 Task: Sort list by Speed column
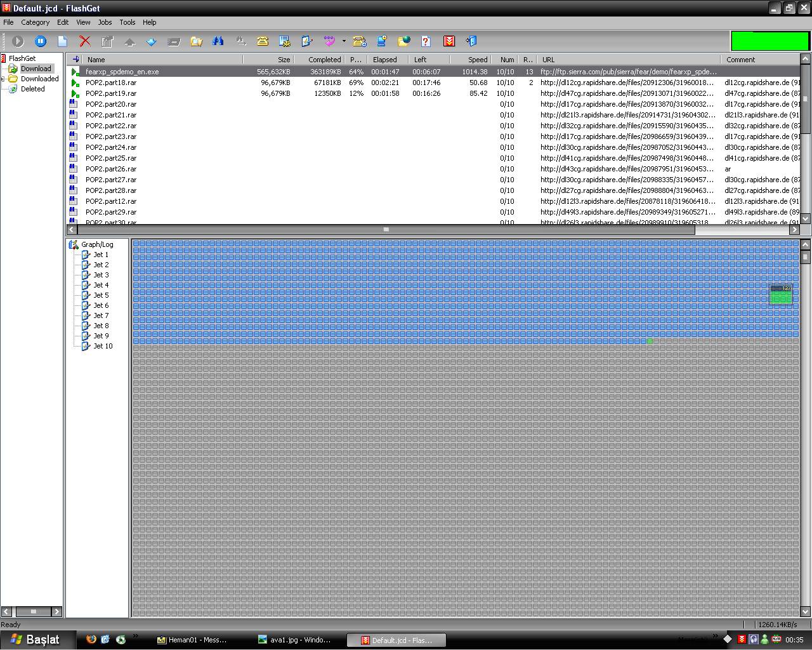click(470, 60)
